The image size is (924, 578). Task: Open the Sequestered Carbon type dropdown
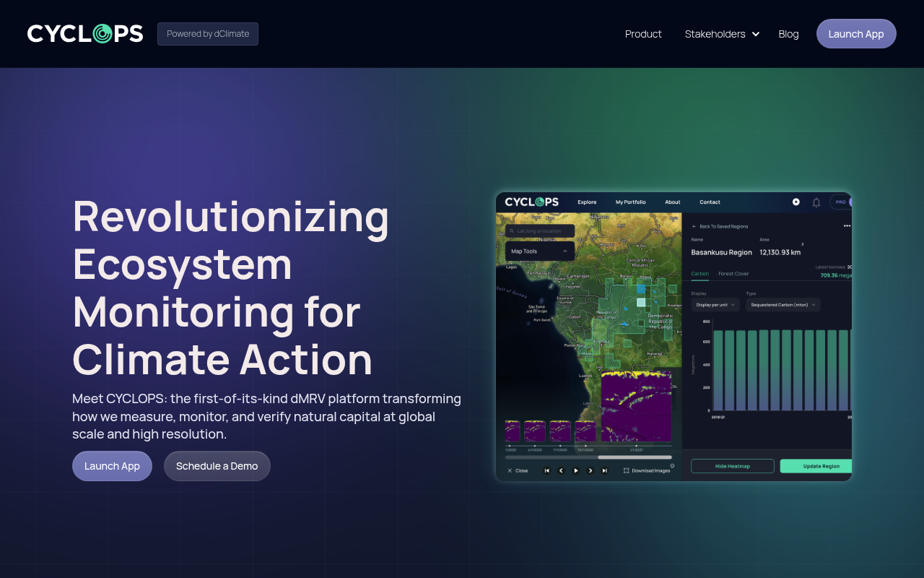click(783, 305)
